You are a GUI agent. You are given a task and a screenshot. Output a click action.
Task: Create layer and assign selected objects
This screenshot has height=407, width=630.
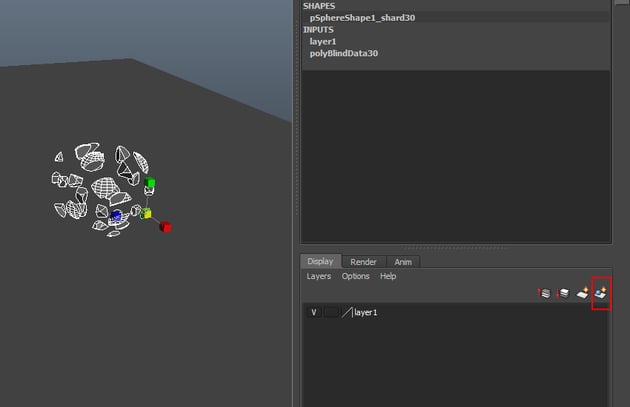pos(601,293)
